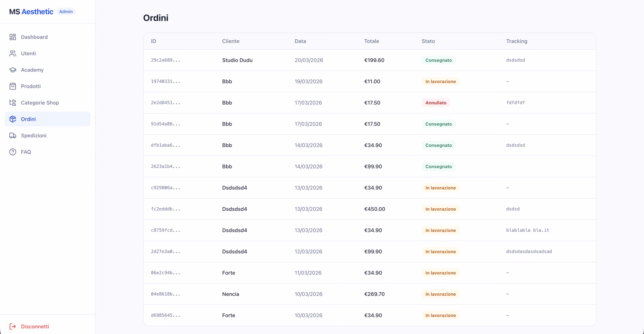Screen dimensions: 644x334
Task: Select order 29c2a689 from Studio Dudu
Action: click(370, 60)
